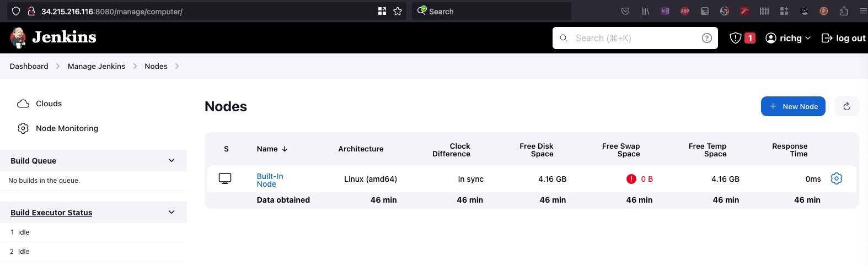Click the 0 B swap space value

[647, 179]
